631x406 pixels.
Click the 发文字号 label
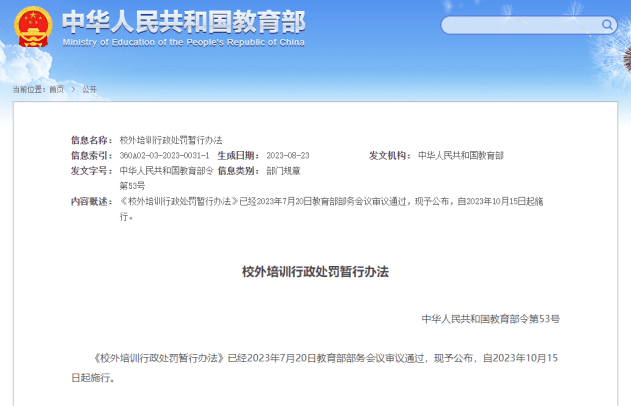tap(92, 171)
